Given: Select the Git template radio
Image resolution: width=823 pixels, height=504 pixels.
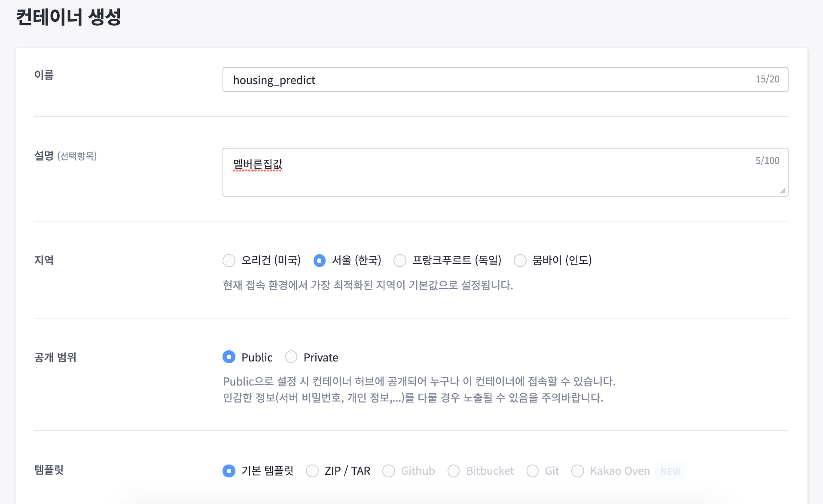Looking at the screenshot, I should [x=533, y=471].
